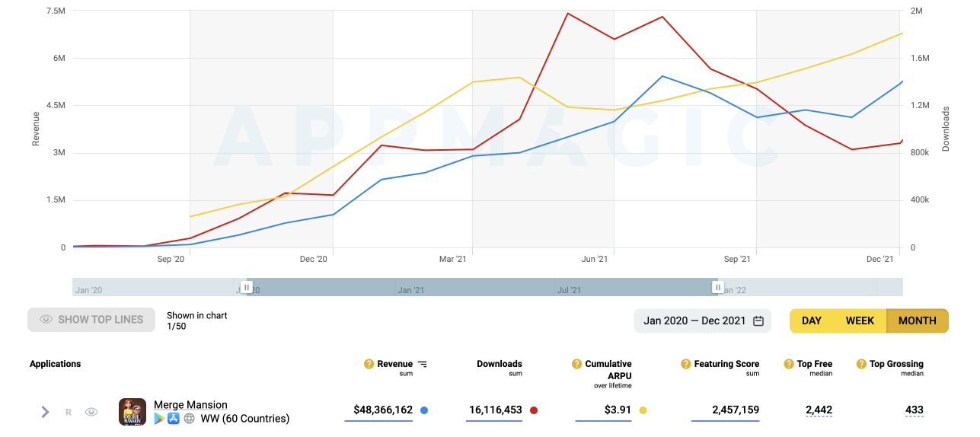Open the Jan 2020 — Dec 2021 date picker
This screenshot has width=980, height=437.
click(x=702, y=321)
